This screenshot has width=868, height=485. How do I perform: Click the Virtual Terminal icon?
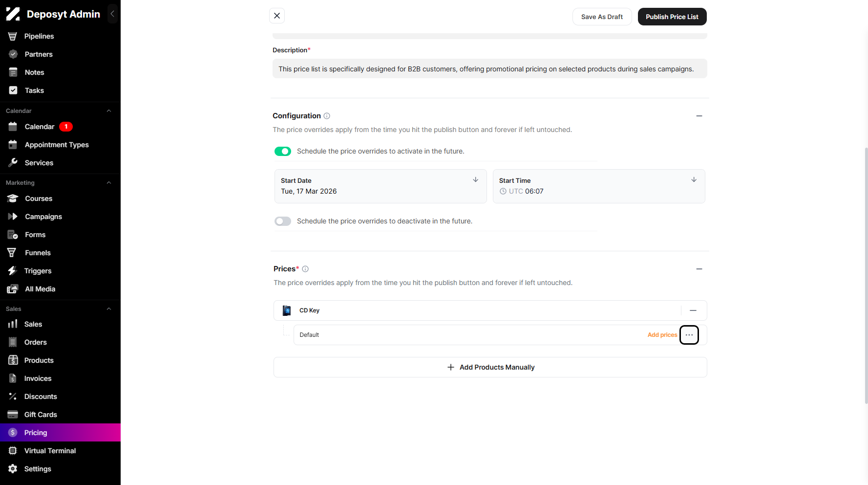click(x=13, y=451)
